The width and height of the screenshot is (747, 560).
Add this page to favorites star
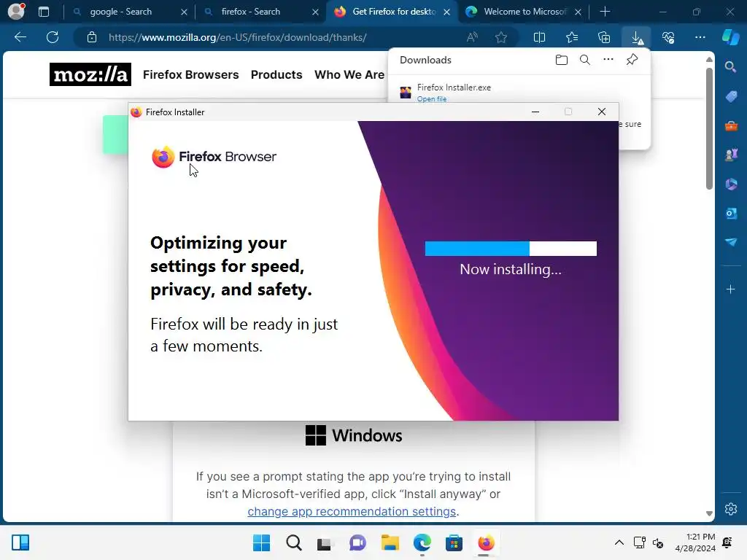tap(500, 37)
